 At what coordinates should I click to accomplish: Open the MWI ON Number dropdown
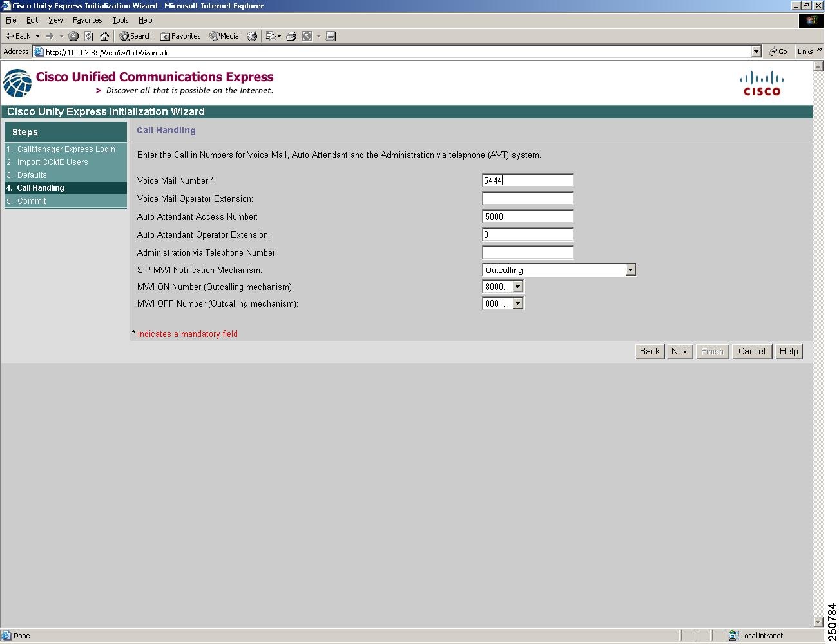coord(503,287)
